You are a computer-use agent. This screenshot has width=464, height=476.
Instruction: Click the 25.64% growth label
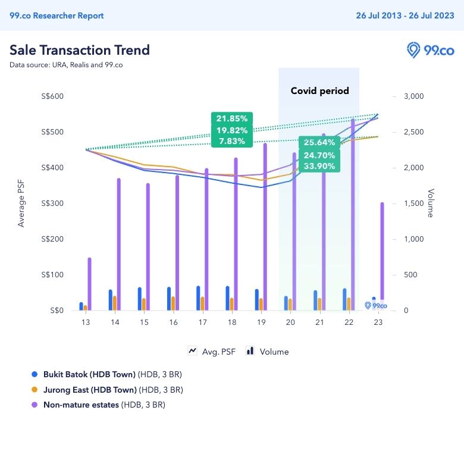[x=319, y=142]
